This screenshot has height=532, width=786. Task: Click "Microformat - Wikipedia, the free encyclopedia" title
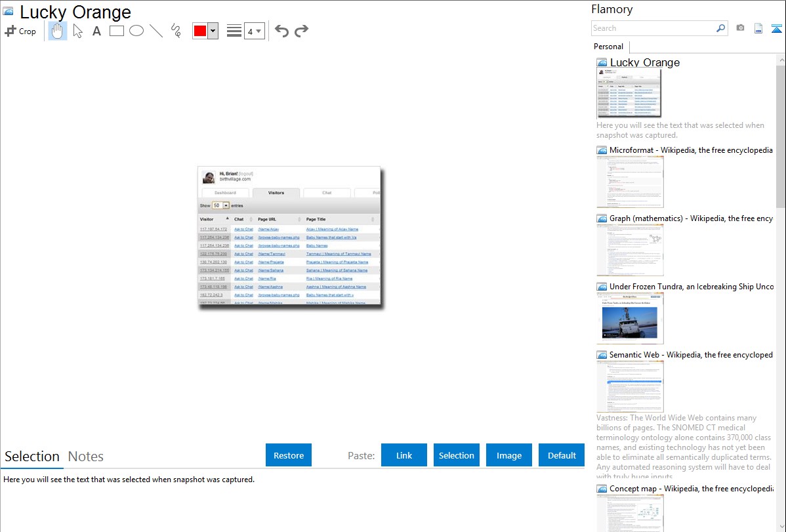(691, 150)
